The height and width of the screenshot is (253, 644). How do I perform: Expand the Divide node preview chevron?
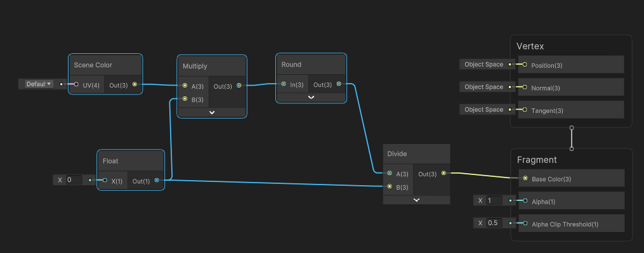click(x=416, y=200)
